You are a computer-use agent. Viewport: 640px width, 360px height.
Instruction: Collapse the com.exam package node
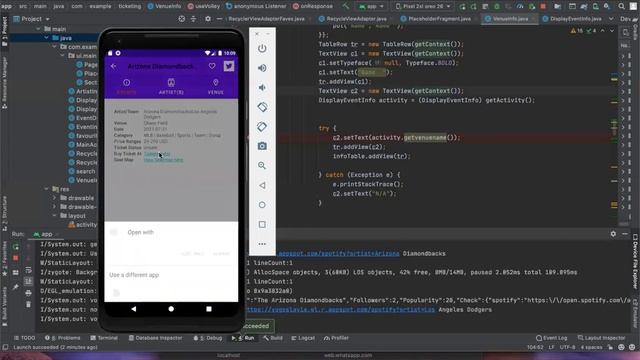click(54, 47)
